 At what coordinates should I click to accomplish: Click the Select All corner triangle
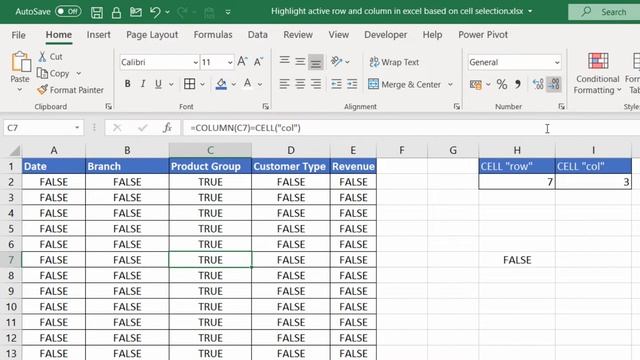click(15, 151)
